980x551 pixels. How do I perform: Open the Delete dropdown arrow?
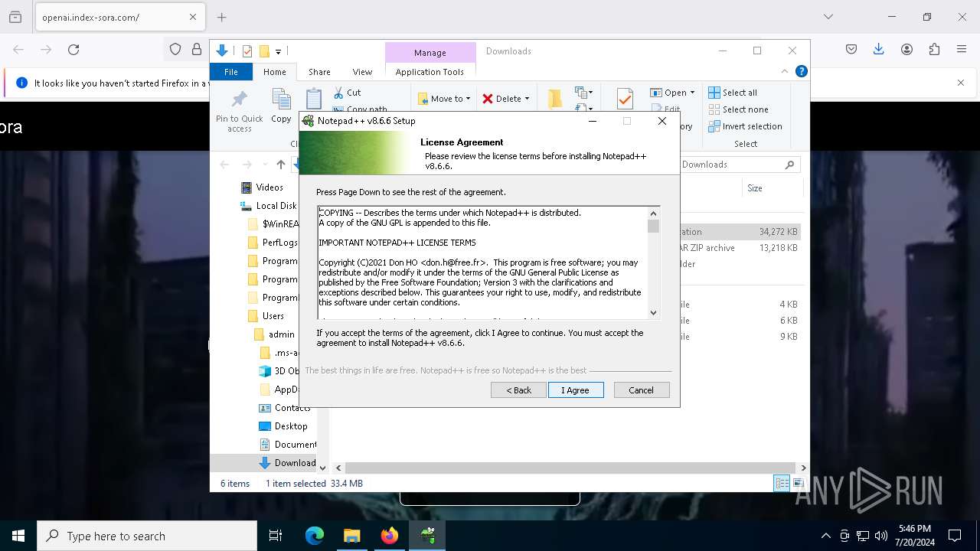tap(527, 99)
